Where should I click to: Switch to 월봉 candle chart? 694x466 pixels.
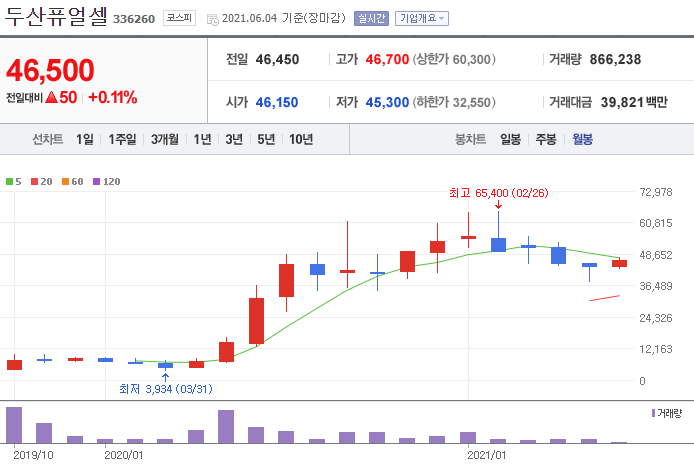tap(582, 139)
